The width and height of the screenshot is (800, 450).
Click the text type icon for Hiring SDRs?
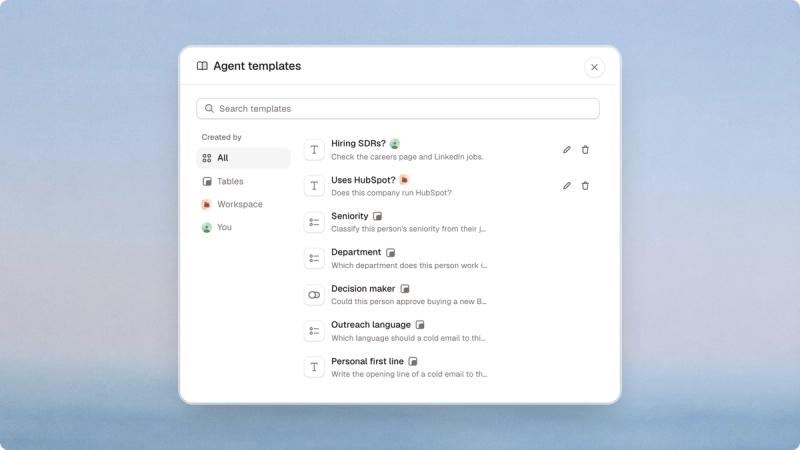tap(314, 149)
